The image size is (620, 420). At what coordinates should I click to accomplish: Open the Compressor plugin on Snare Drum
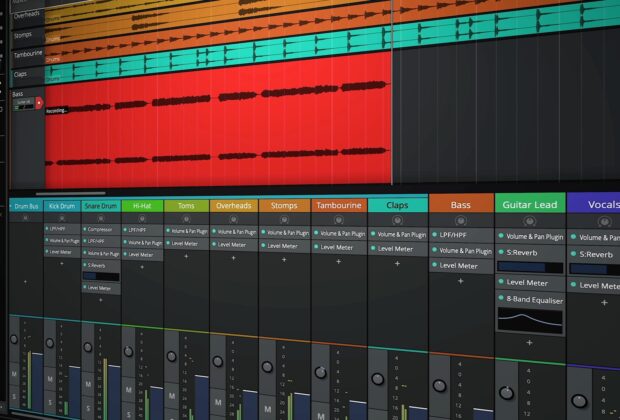[x=101, y=229]
